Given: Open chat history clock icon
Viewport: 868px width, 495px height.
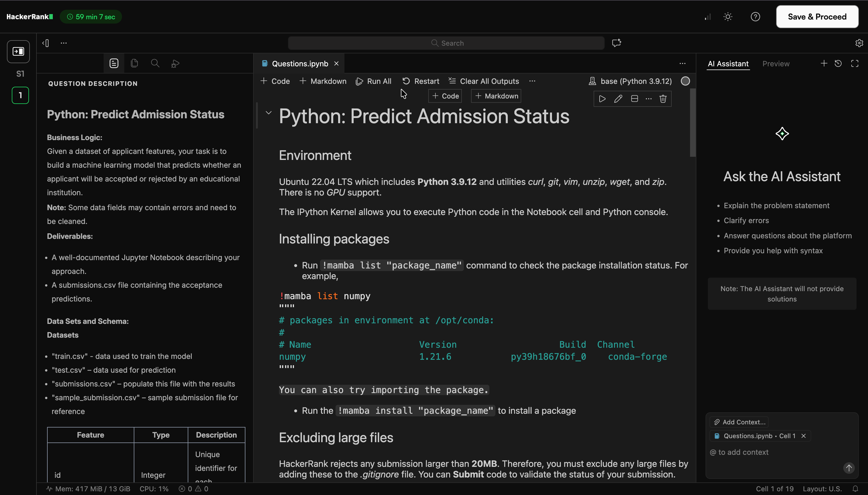Looking at the screenshot, I should 838,63.
